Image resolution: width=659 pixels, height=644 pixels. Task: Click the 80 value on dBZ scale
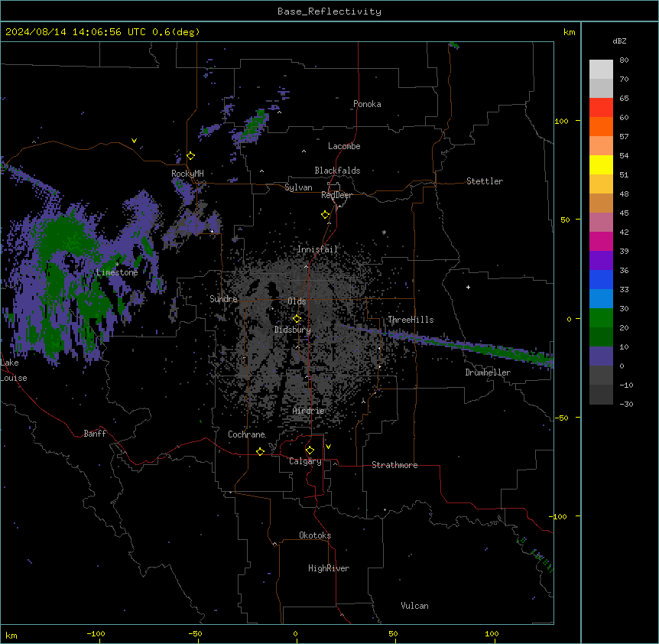(624, 60)
